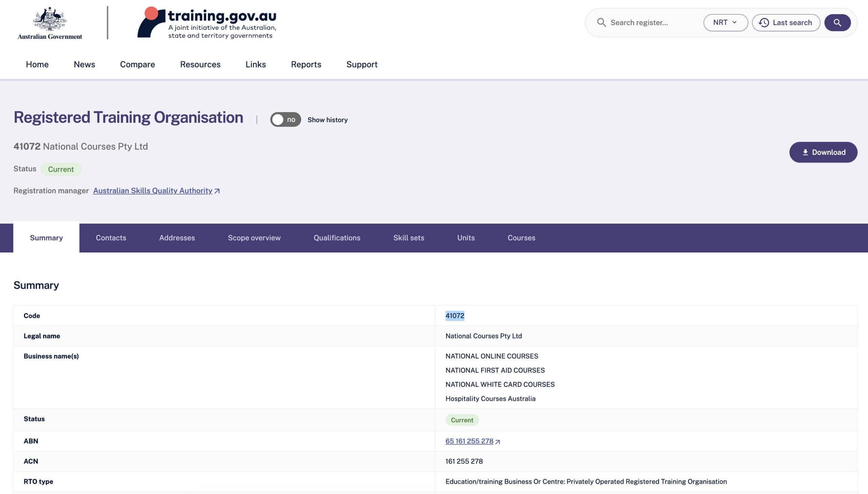Open the NRT dropdown
Screen dimensions: 868x494
click(726, 23)
